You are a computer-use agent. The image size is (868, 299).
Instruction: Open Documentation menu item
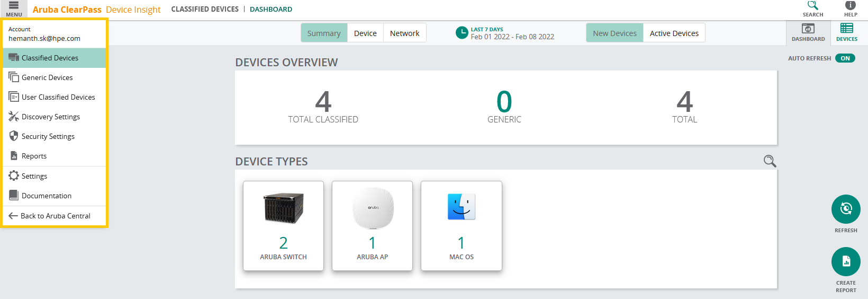coord(55,196)
